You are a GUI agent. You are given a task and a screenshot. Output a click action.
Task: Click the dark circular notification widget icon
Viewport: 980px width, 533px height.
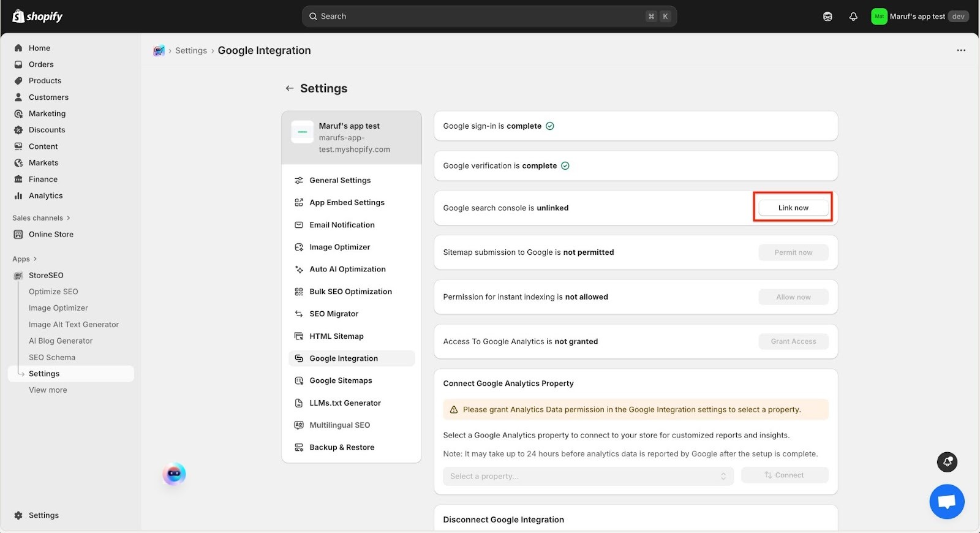coord(947,462)
